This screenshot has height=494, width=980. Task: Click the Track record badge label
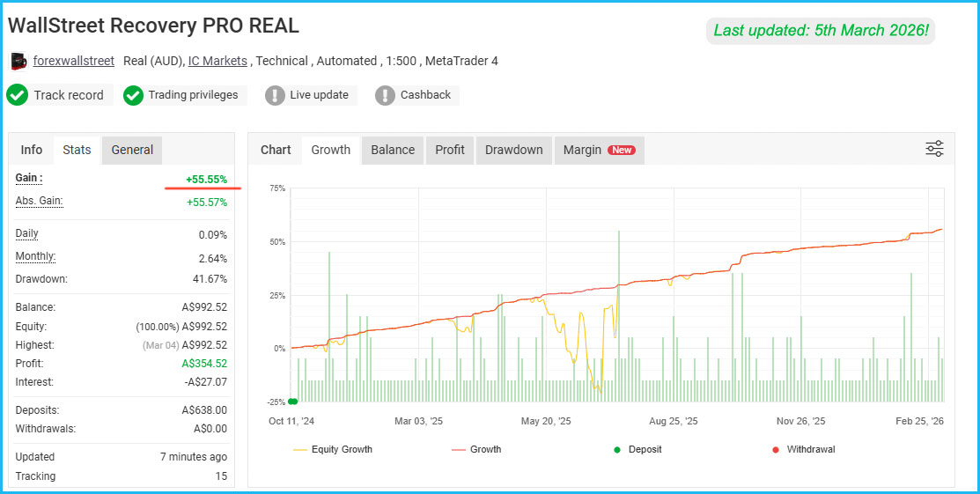click(x=69, y=95)
